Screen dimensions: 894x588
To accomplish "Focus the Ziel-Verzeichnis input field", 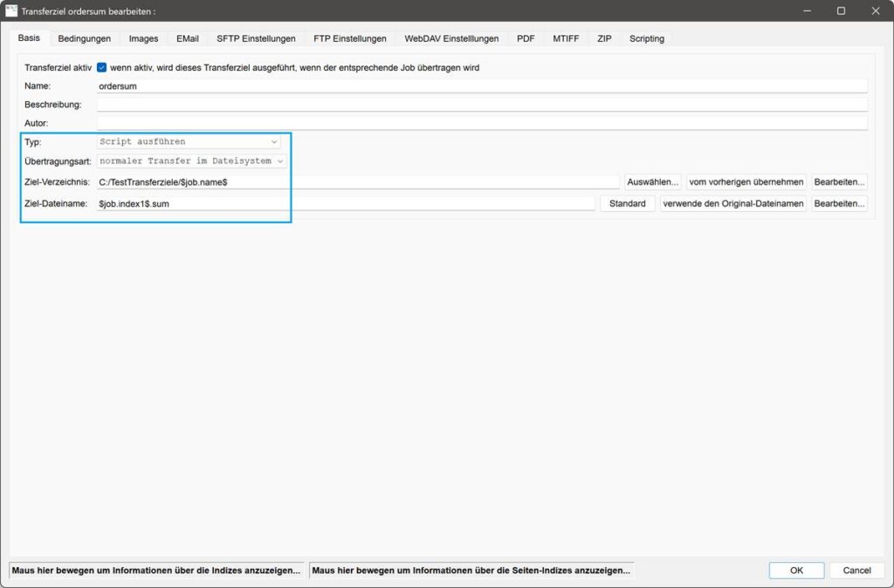I will (358, 182).
